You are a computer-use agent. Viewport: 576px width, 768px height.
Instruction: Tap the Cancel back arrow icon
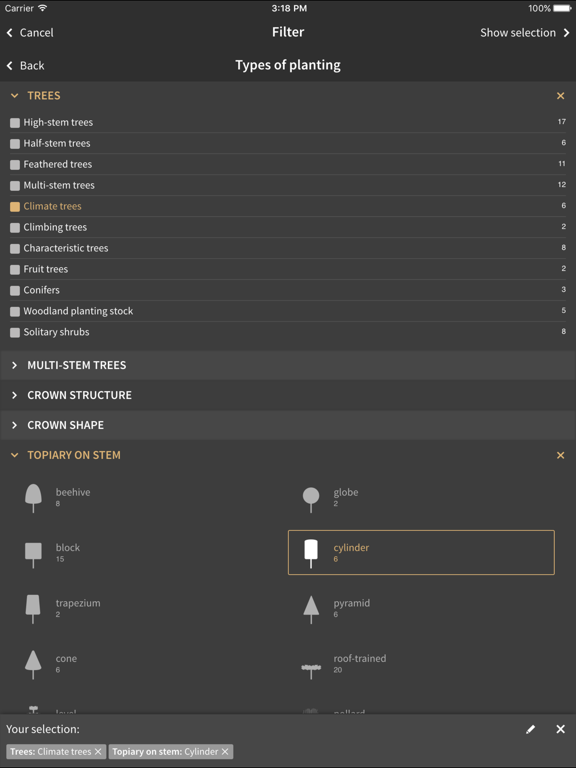point(9,33)
